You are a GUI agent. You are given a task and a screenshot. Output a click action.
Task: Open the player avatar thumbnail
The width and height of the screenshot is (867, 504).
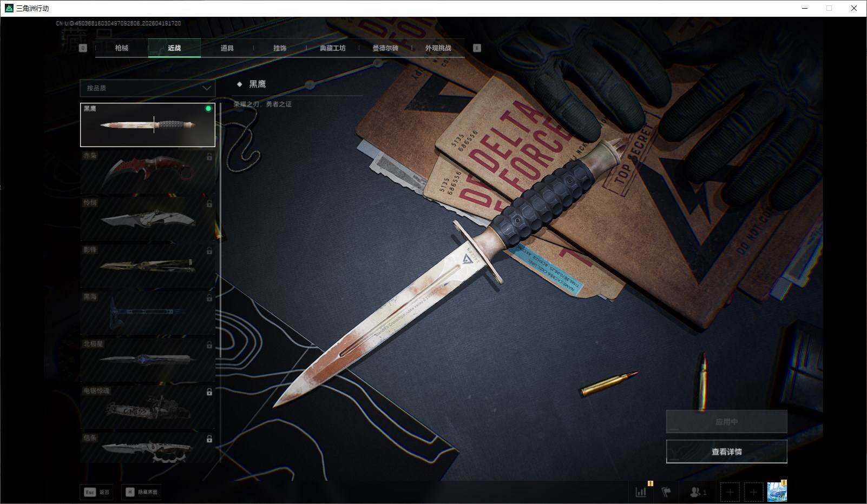tap(777, 492)
